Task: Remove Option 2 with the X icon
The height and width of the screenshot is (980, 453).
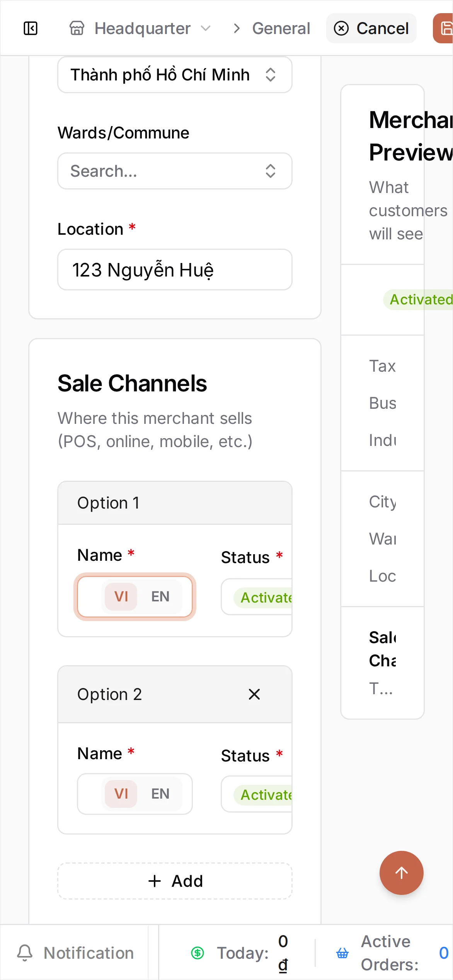Action: click(254, 694)
